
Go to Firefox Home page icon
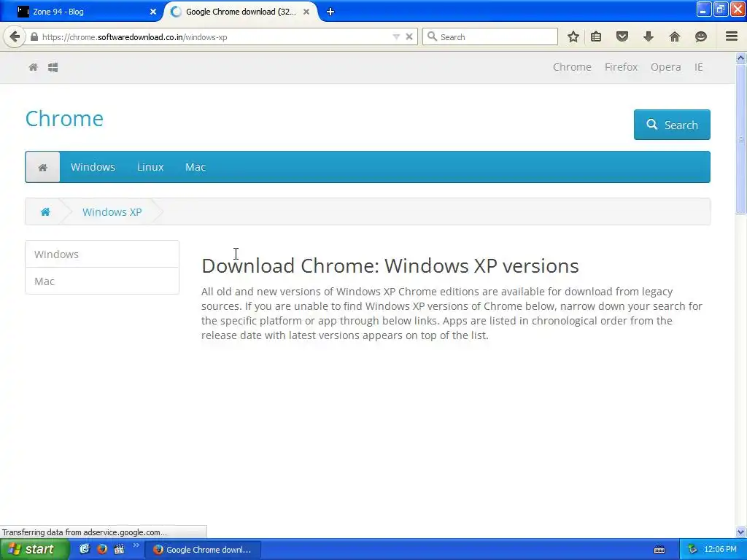(675, 36)
